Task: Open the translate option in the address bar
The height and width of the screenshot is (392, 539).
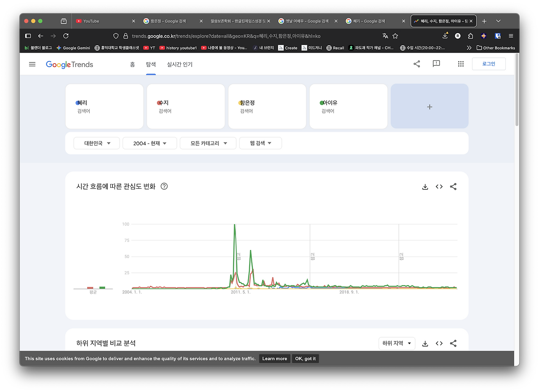Action: coord(385,36)
